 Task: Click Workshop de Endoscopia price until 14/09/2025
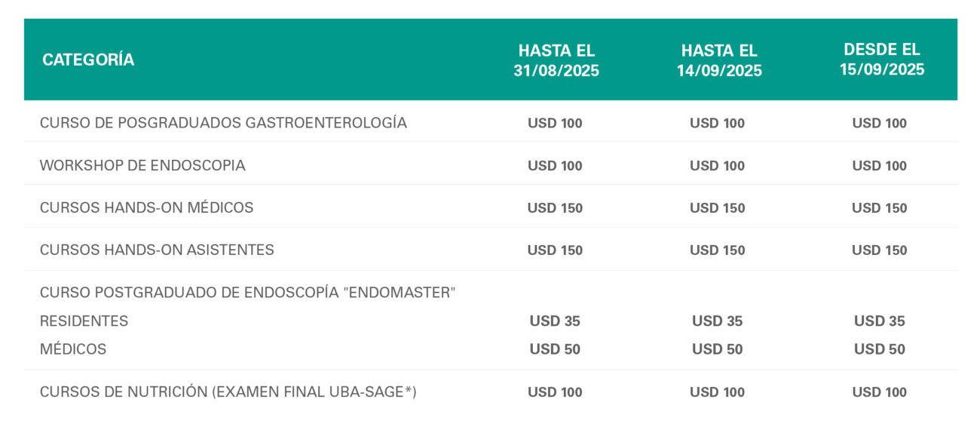(x=717, y=165)
